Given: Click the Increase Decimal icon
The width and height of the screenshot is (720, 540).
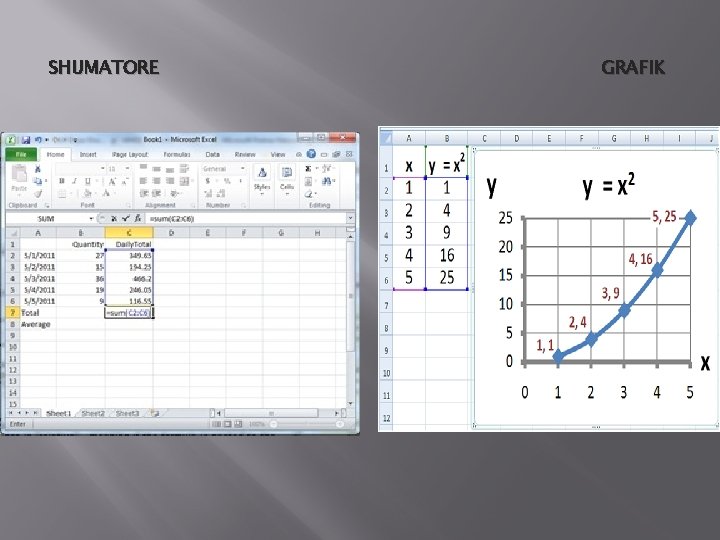Looking at the screenshot, I should tap(208, 194).
